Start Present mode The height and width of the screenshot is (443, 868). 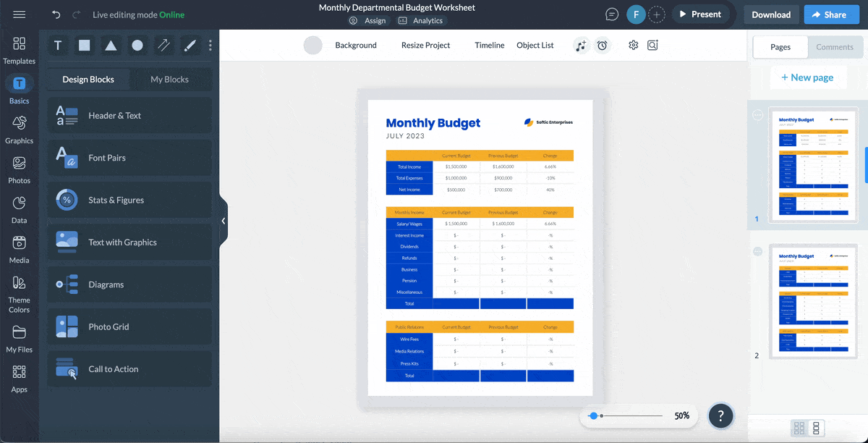[x=699, y=13]
